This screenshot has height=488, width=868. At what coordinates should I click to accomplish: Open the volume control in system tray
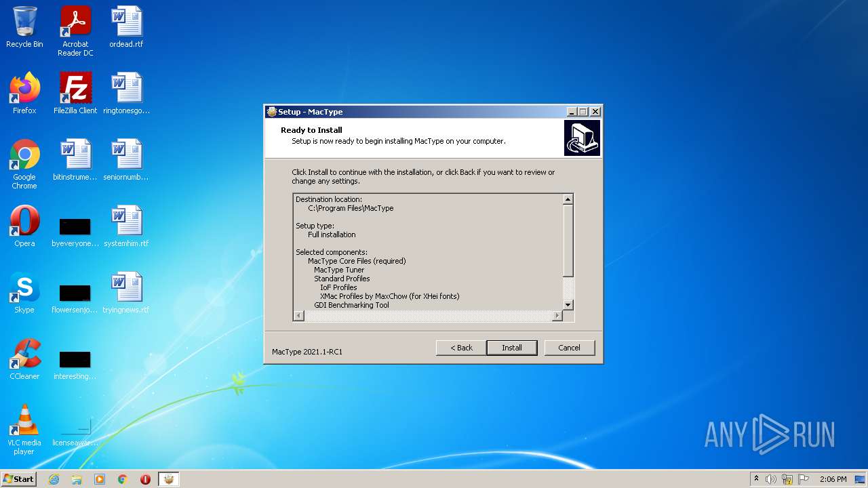[x=771, y=479]
